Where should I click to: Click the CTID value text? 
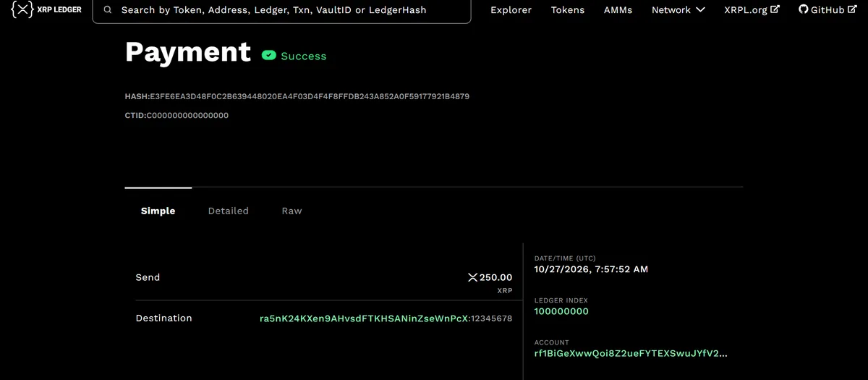187,115
